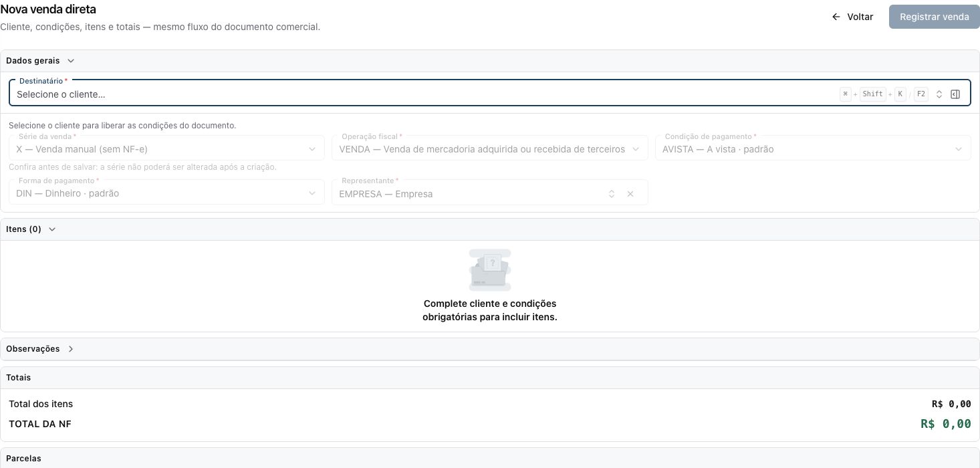Collapse the Dados gerais section

71,61
